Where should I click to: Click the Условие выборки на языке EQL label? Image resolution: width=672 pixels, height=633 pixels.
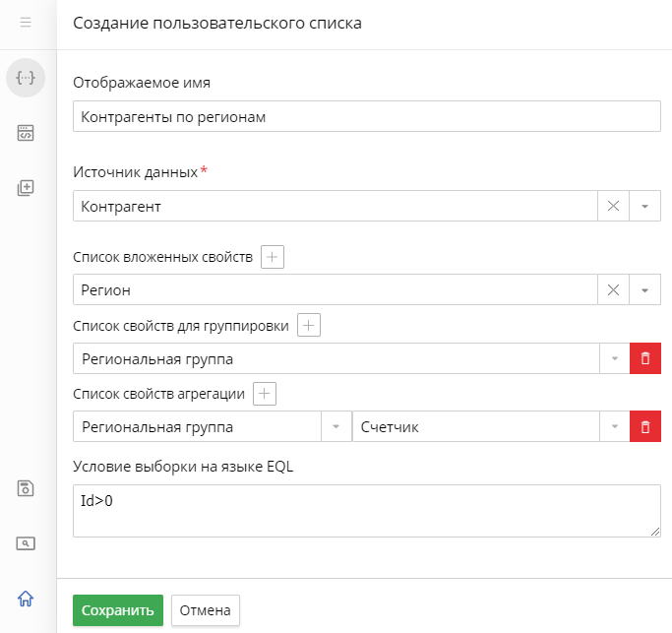click(183, 467)
